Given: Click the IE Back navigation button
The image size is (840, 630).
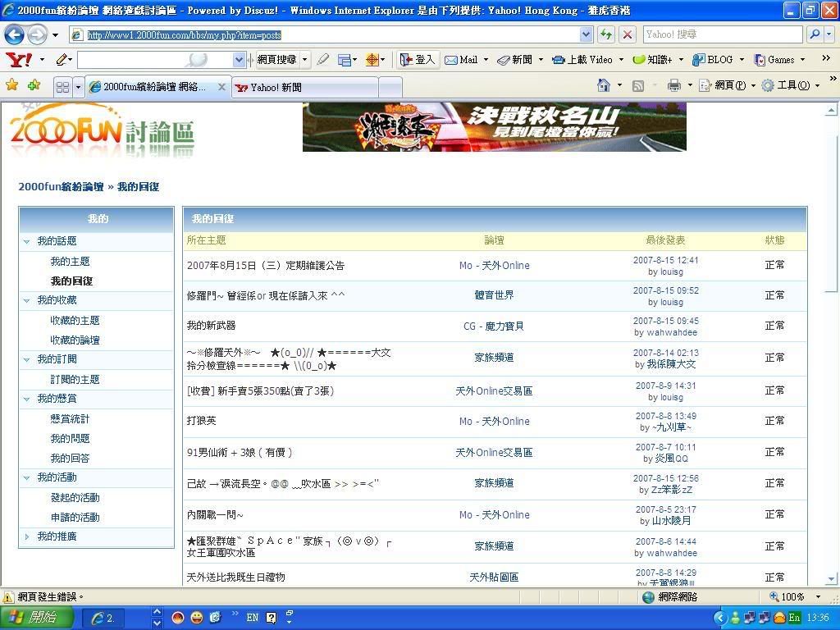Looking at the screenshot, I should coord(14,34).
